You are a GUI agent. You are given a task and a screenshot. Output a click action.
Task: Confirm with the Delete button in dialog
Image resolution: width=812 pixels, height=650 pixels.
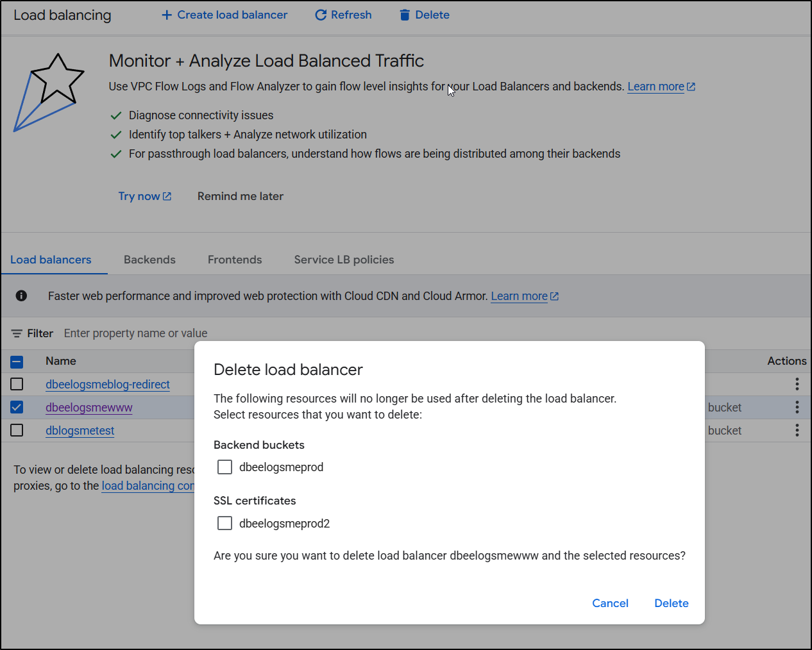(671, 603)
